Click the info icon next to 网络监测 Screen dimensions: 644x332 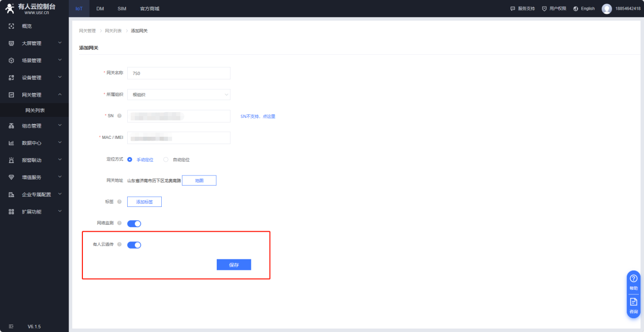coord(120,223)
